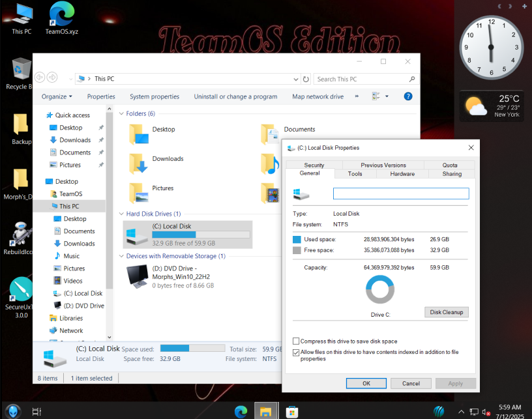
Task: Switch to the Tools tab
Action: pos(355,173)
